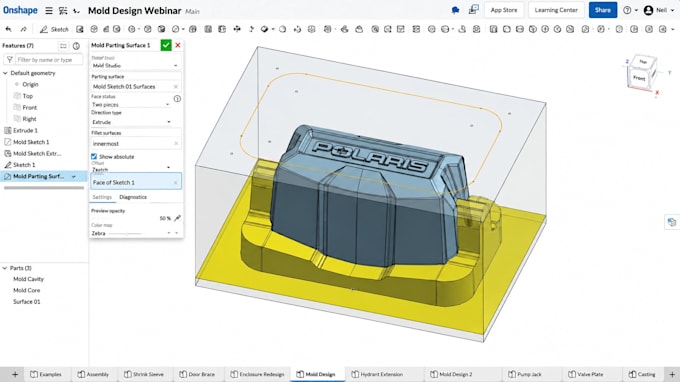Click the Onshape logo
The width and height of the screenshot is (680, 382).
tap(20, 10)
